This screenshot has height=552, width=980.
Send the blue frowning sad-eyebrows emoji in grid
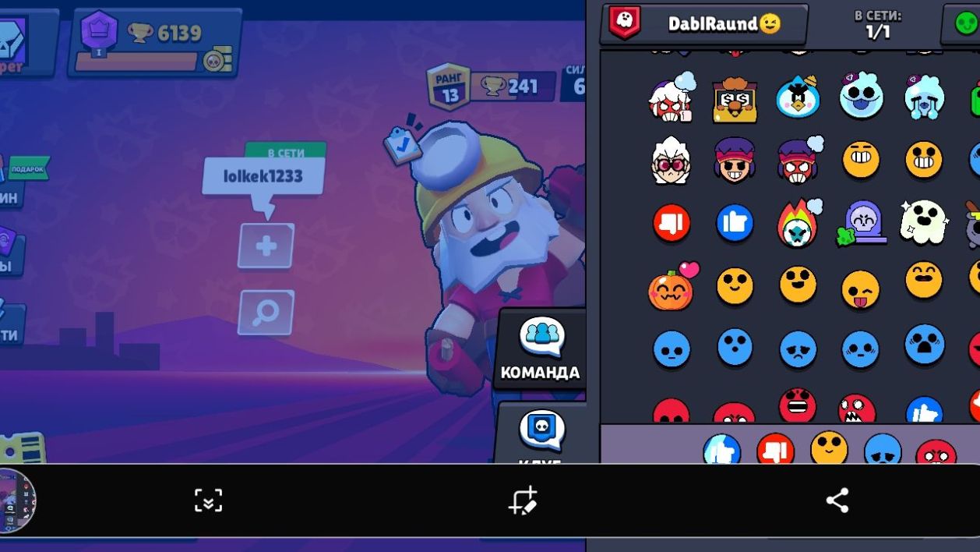point(798,350)
